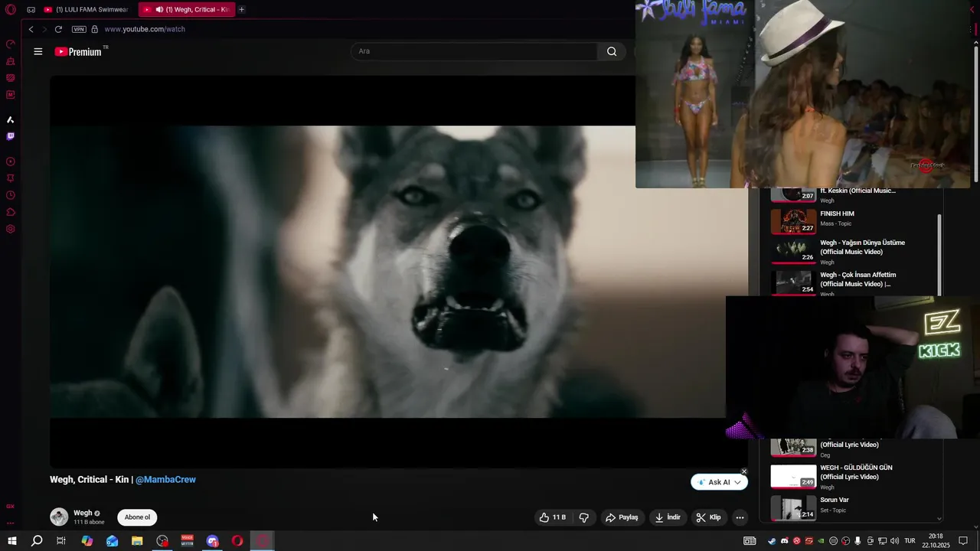Open Twitch panel in sidebar
The width and height of the screenshot is (980, 551).
click(11, 136)
